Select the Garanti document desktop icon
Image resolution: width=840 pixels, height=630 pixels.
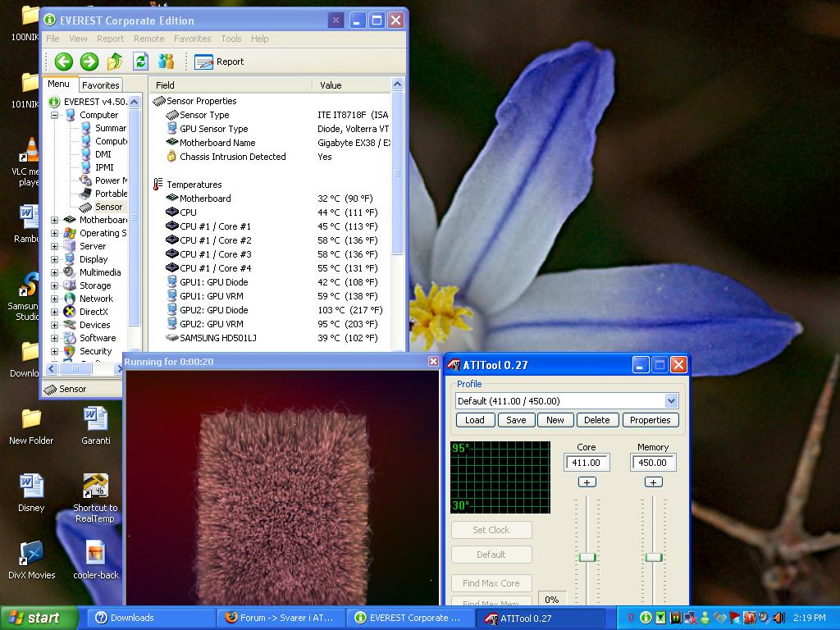pyautogui.click(x=96, y=426)
